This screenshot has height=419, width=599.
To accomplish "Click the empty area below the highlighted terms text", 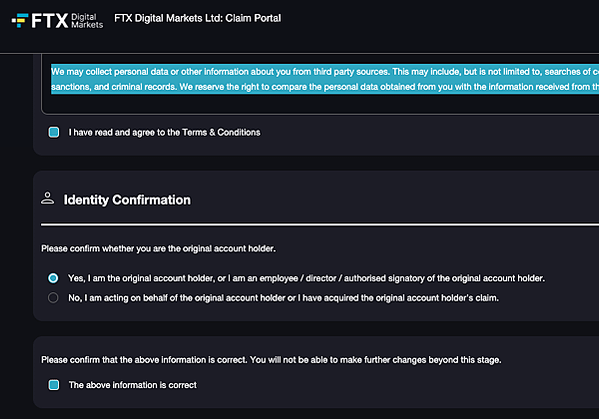I will pyautogui.click(x=321, y=103).
